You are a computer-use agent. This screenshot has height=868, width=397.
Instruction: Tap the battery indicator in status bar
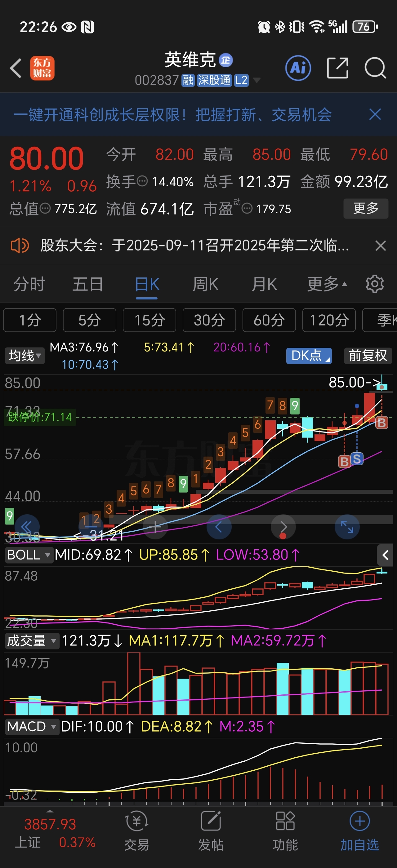click(365, 27)
